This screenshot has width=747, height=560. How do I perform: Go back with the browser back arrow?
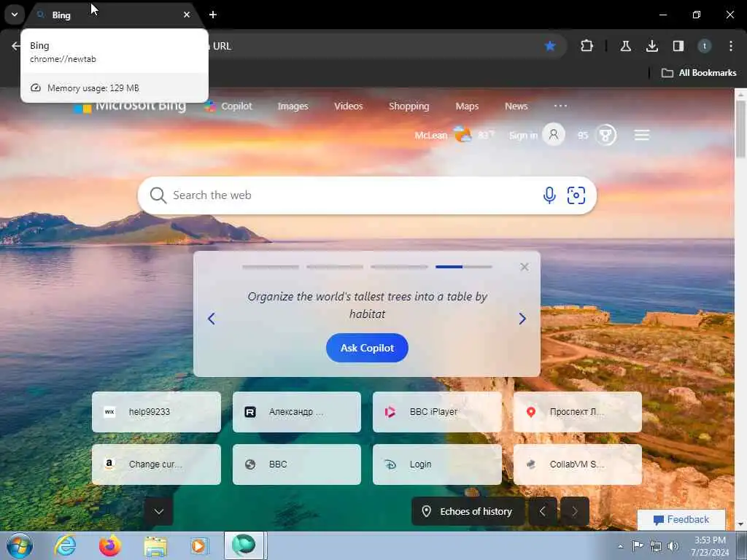coord(16,46)
